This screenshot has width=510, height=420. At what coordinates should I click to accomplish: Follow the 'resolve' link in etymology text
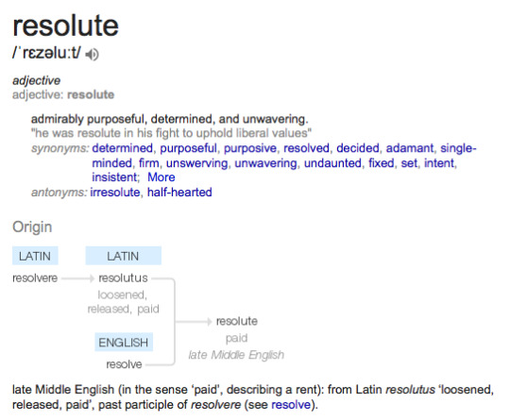pos(291,405)
